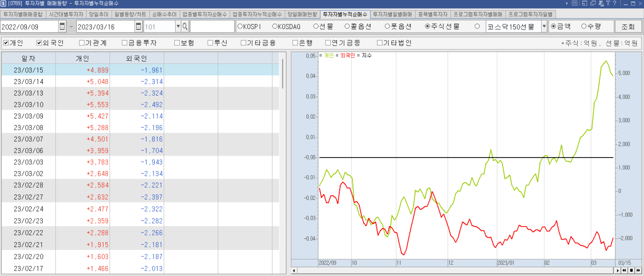Check the 기관계 checkbox
The width and height of the screenshot is (644, 276).
tap(82, 43)
